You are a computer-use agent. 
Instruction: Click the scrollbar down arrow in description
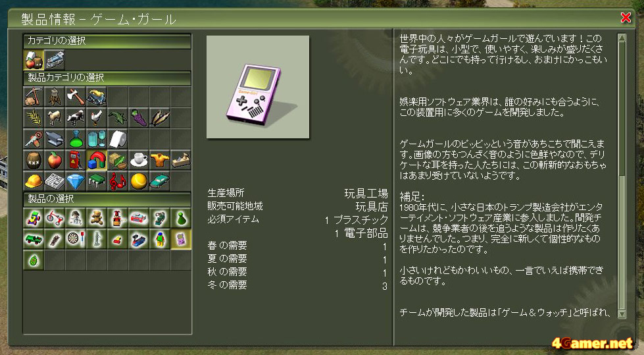[x=622, y=314]
